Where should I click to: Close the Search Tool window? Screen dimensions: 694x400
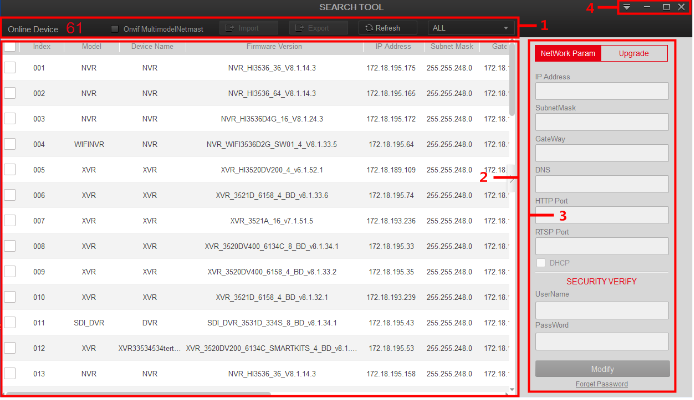coord(681,7)
